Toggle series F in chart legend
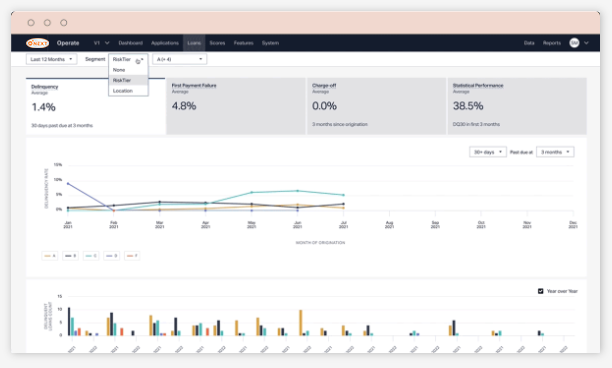Image resolution: width=612 pixels, height=368 pixels. (x=132, y=256)
